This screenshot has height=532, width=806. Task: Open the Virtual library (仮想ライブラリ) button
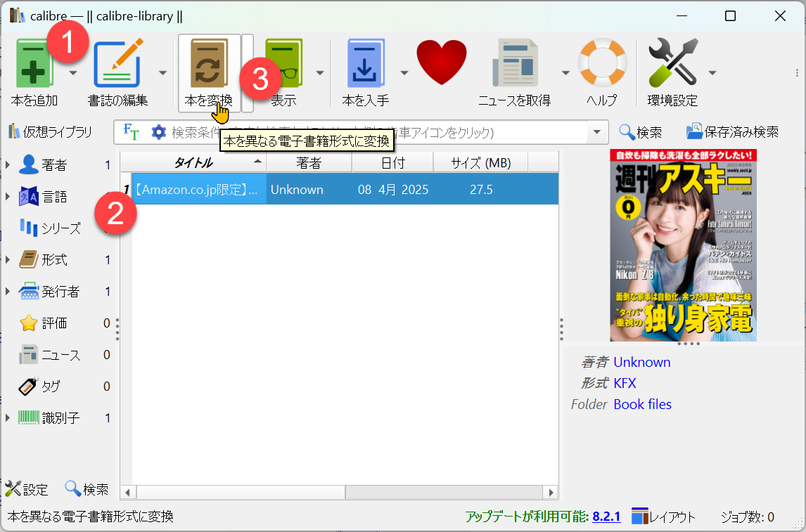coord(51,133)
